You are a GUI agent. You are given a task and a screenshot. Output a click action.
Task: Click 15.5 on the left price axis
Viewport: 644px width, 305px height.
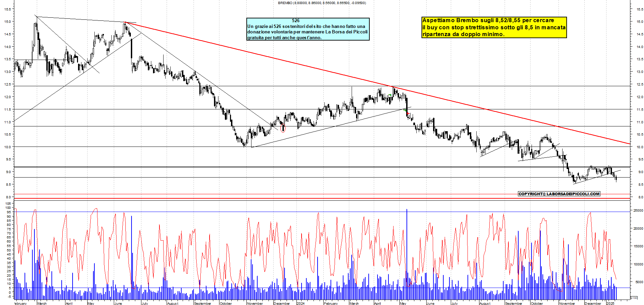pyautogui.click(x=7, y=9)
